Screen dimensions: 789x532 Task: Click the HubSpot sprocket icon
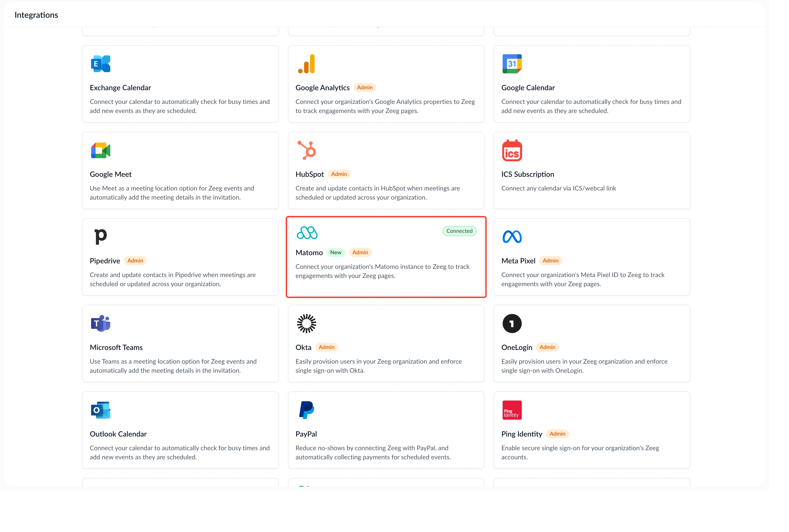(307, 150)
